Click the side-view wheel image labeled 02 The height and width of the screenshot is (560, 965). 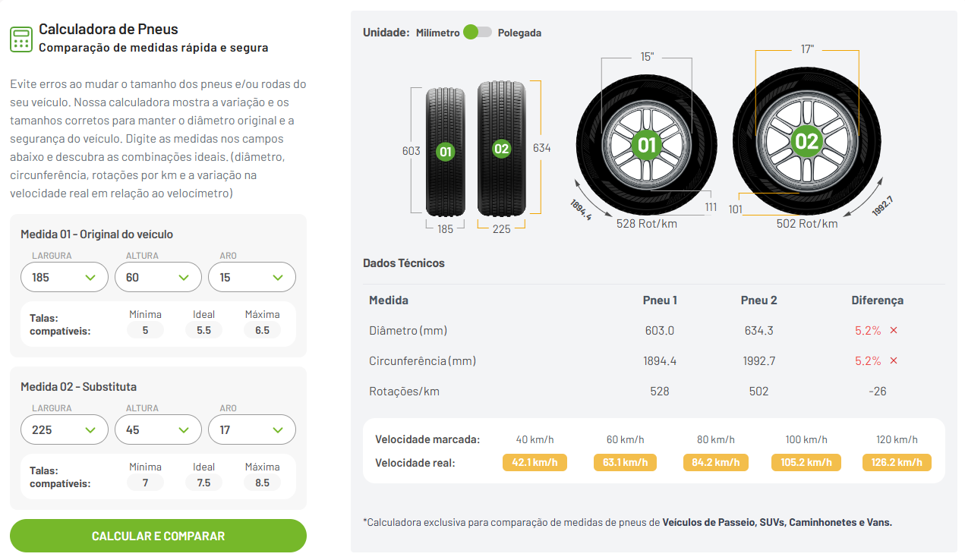pos(806,142)
